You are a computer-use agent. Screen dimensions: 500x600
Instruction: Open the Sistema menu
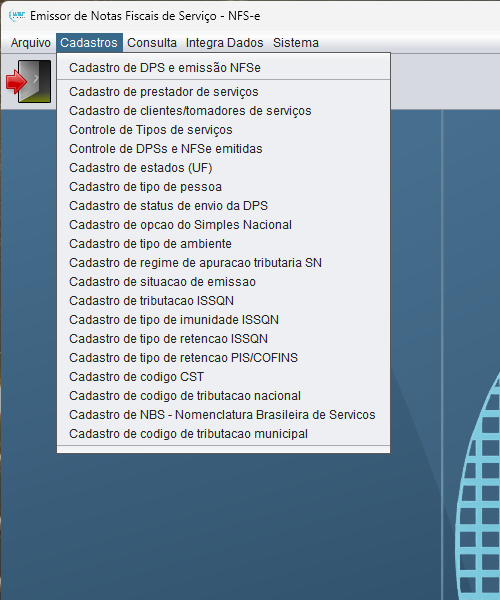(x=296, y=42)
